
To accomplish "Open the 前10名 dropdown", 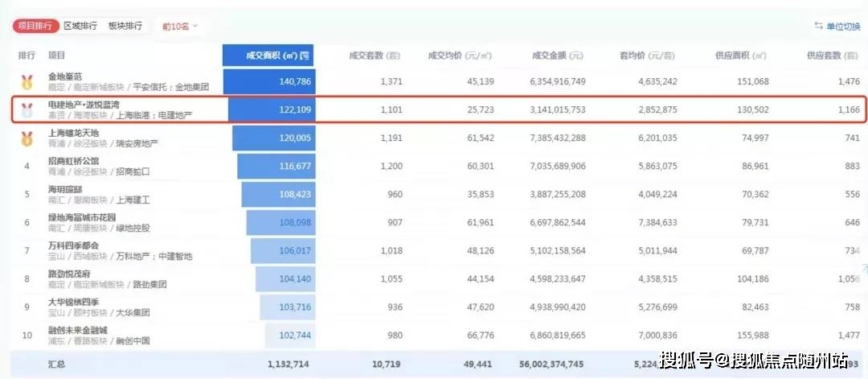I will click(x=180, y=26).
